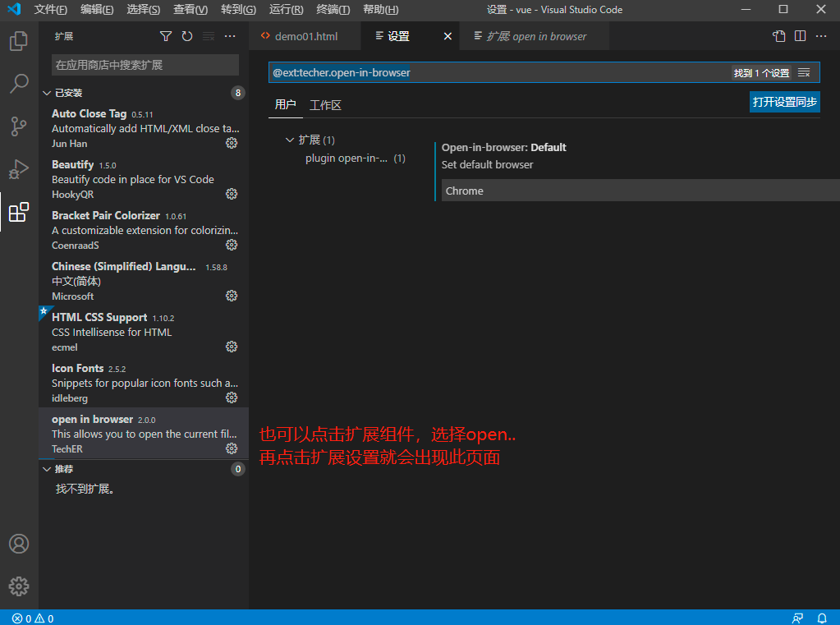Open the 编辑(E) menu
This screenshot has width=840, height=625.
point(97,10)
